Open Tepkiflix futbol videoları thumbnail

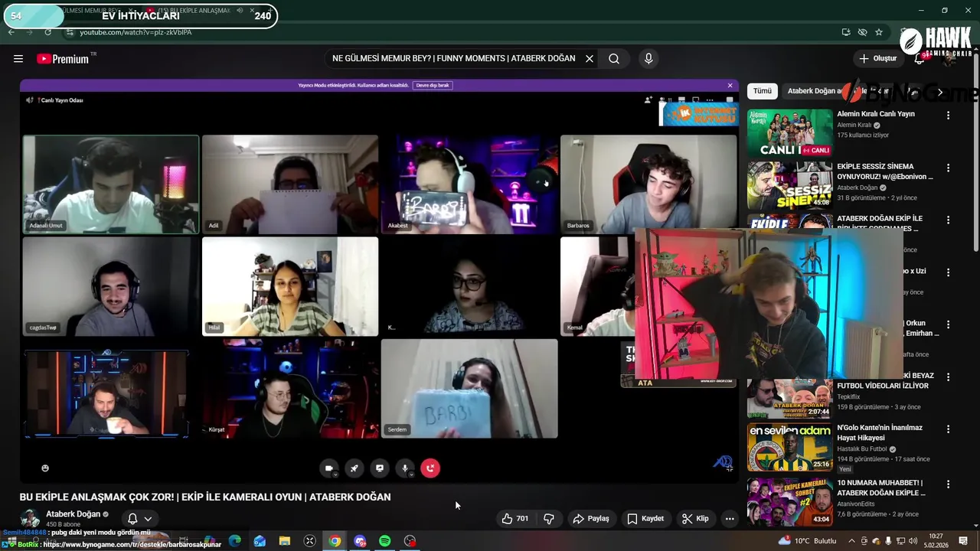pyautogui.click(x=789, y=399)
